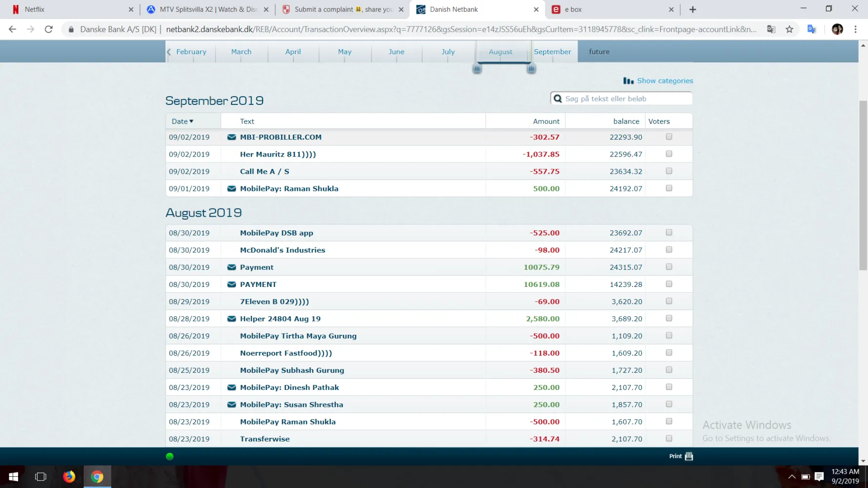This screenshot has width=868, height=488.
Task: Click the Show categories chart icon
Action: pos(628,81)
